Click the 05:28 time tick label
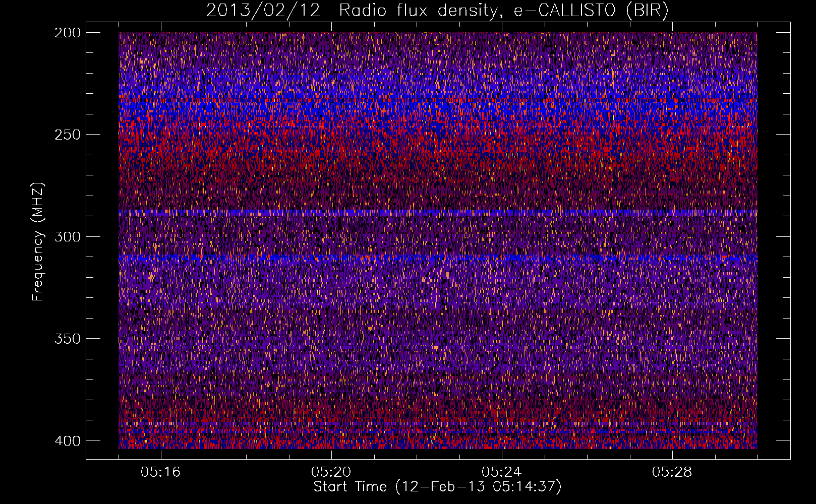The image size is (816, 504). [x=672, y=472]
